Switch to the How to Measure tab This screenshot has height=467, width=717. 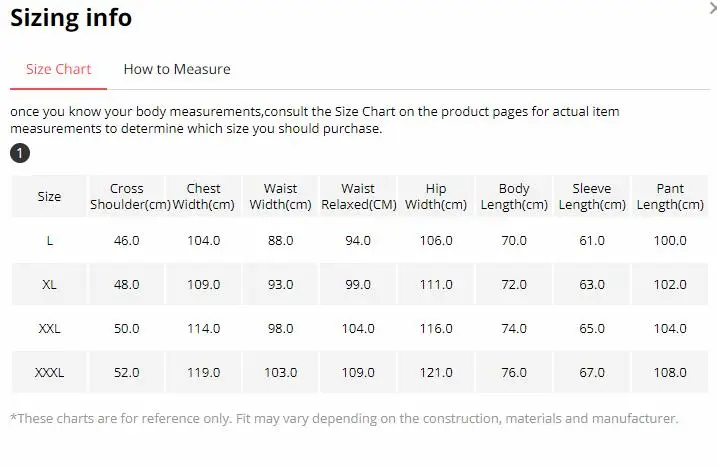(177, 69)
